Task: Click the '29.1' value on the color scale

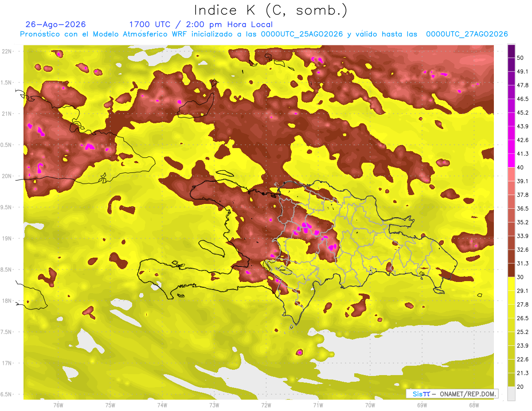Action: 522,291
